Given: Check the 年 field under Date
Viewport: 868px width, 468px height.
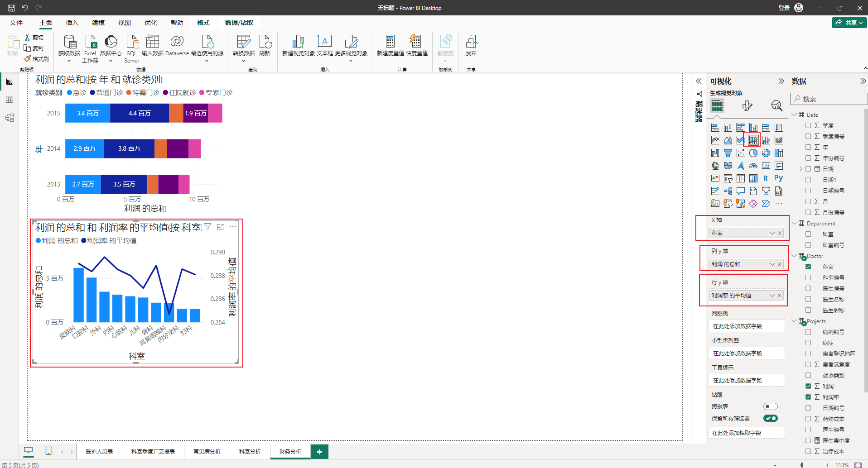Looking at the screenshot, I should pyautogui.click(x=808, y=147).
